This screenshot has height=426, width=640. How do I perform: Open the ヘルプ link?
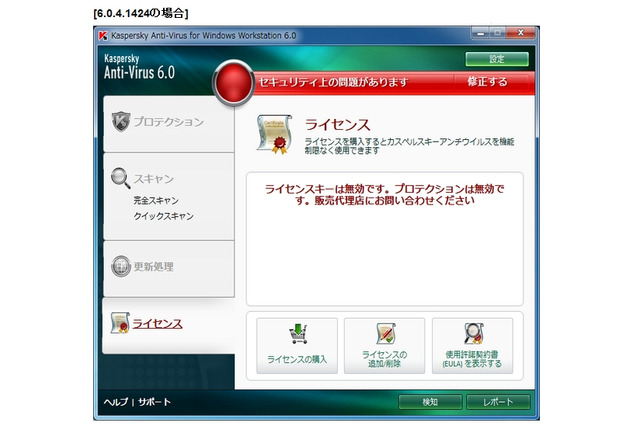116,402
